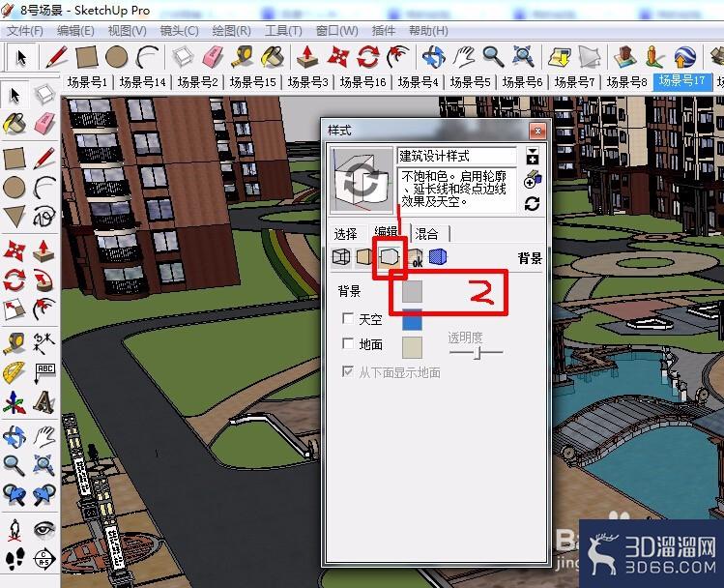Switch to scene tab 场景号16
Screen dimensions: 724x588
tap(362, 82)
